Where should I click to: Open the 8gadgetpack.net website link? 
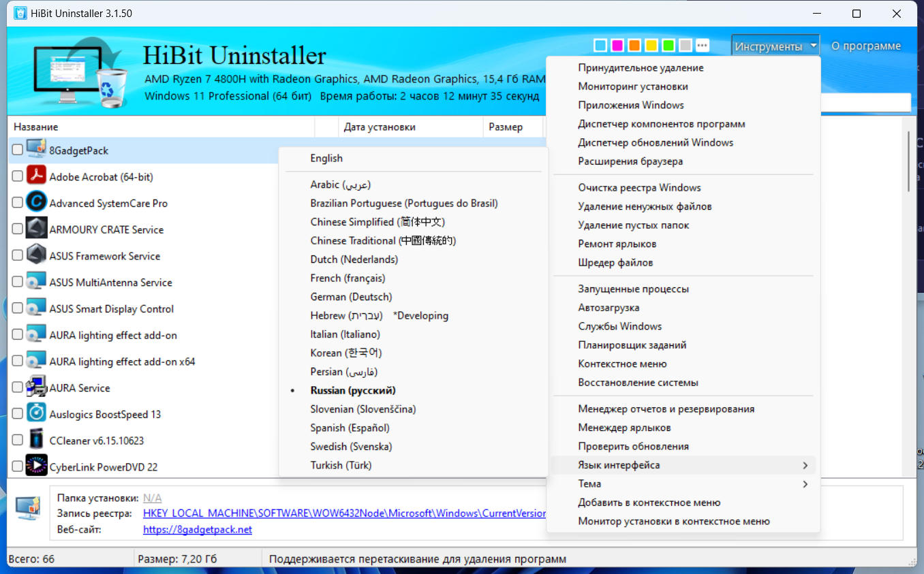pyautogui.click(x=198, y=529)
